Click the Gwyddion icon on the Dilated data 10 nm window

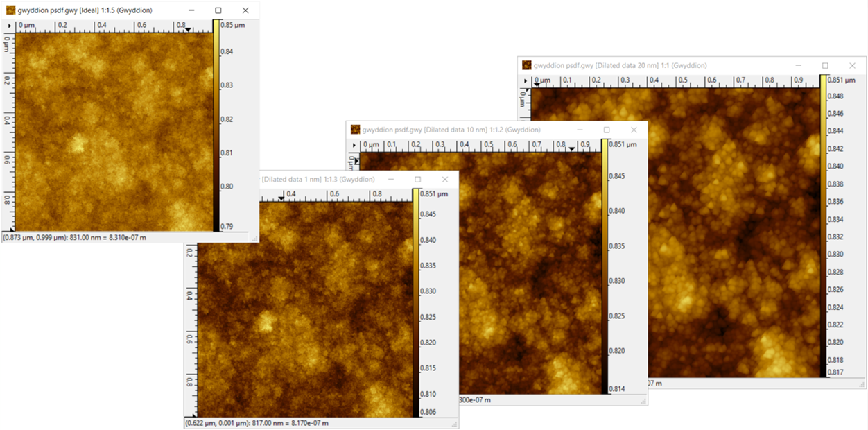pos(356,130)
